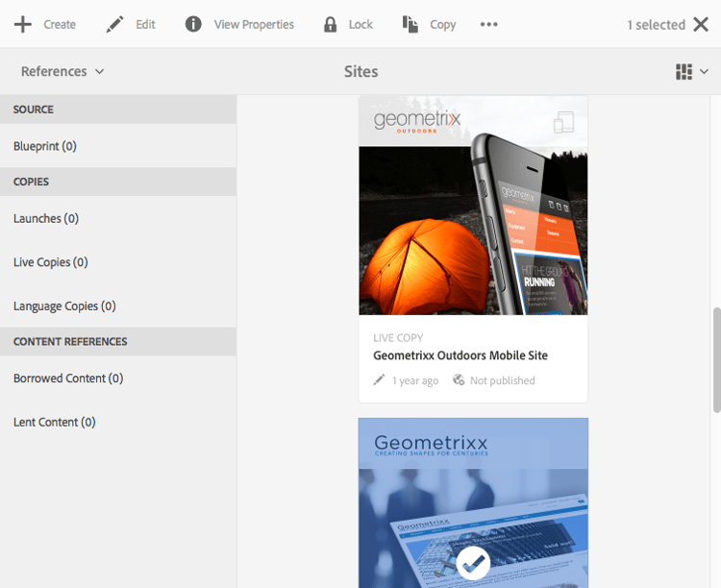Viewport: 721px width, 588px height.
Task: Open Launches (0) reference
Action: (118, 218)
